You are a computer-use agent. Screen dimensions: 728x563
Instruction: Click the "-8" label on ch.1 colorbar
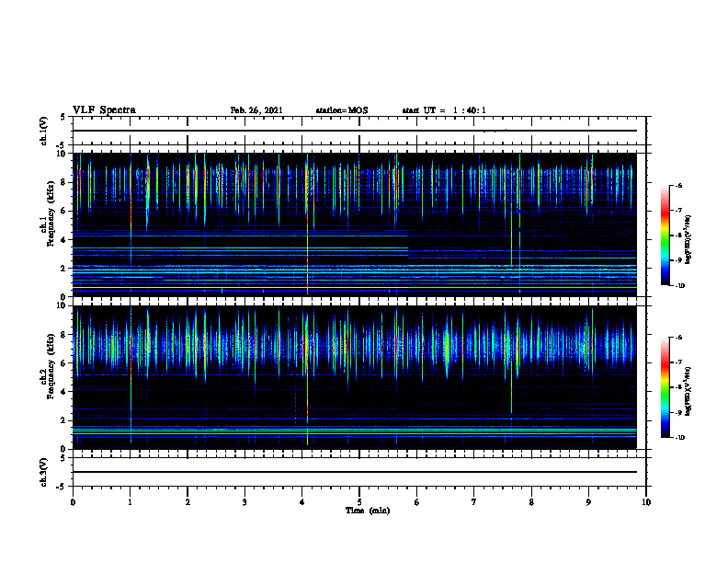click(x=678, y=236)
